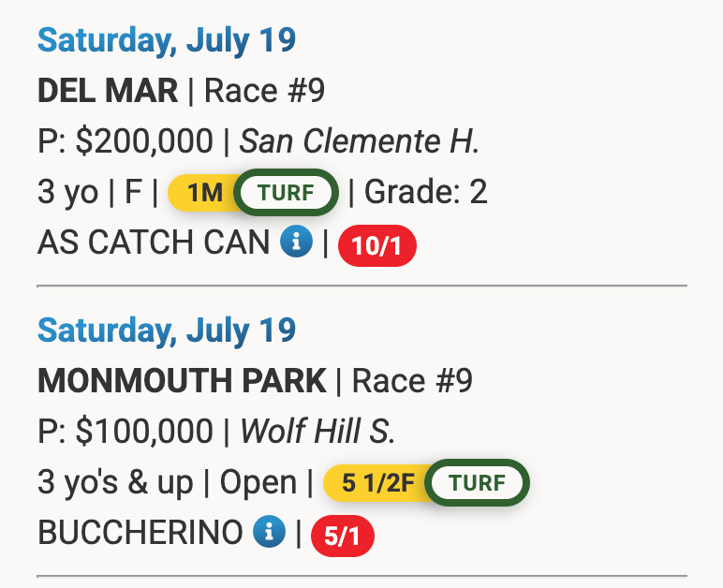Screen dimensions: 723x588
Task: Click the TURF badge in the Monmouth Park entry
Action: 477,484
